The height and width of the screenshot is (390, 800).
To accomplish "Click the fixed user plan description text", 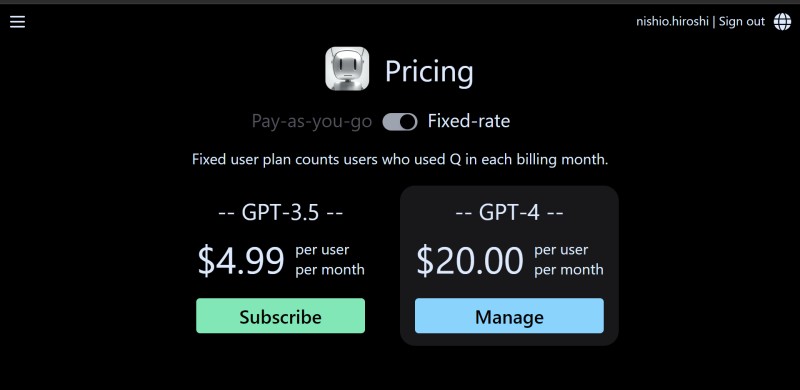I will pos(400,159).
